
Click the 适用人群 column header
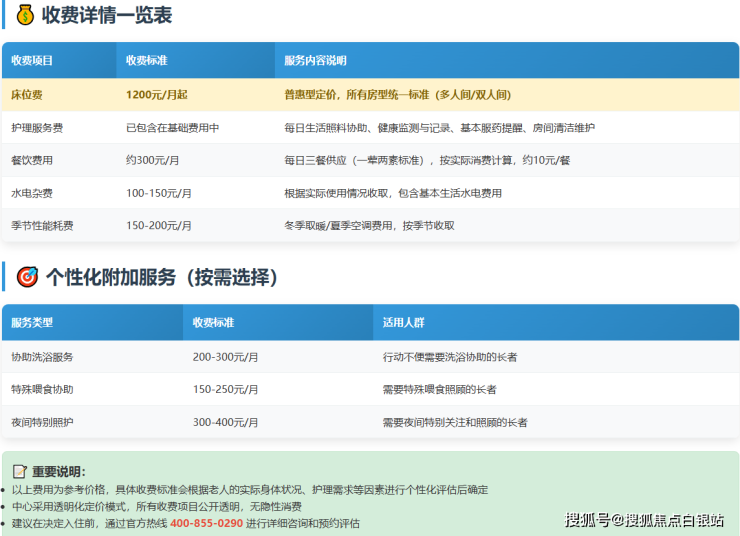coord(403,323)
